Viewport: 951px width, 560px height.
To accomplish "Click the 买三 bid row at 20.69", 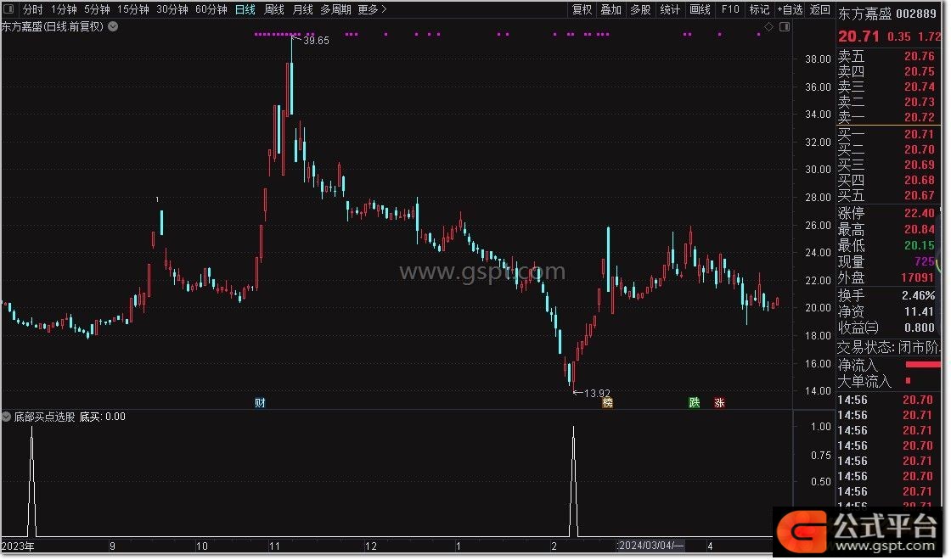I will coord(886,165).
